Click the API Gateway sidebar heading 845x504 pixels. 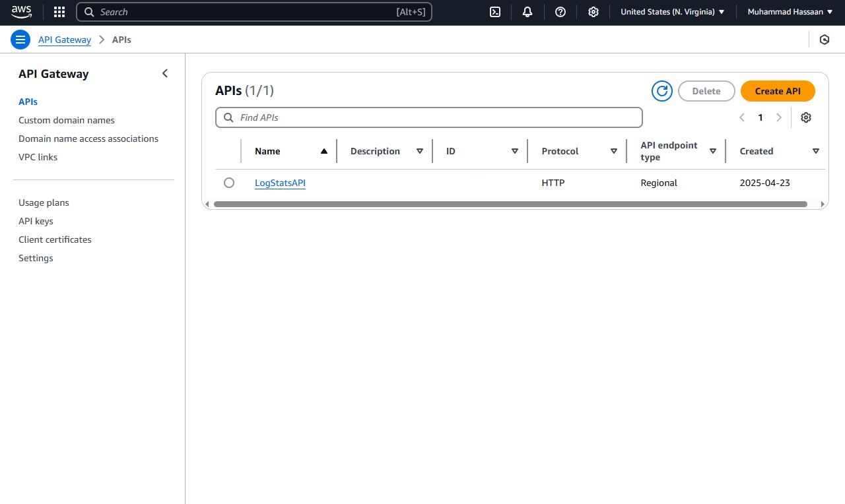tap(53, 74)
